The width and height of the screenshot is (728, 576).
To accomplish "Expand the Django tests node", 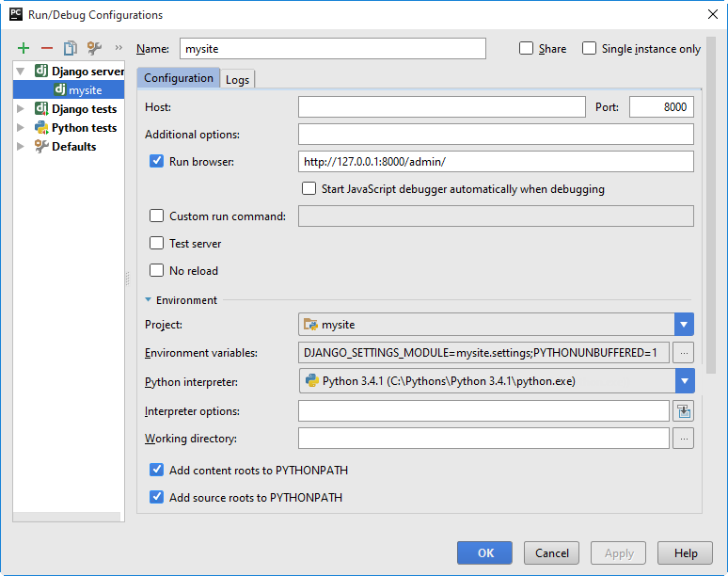I will (x=21, y=108).
